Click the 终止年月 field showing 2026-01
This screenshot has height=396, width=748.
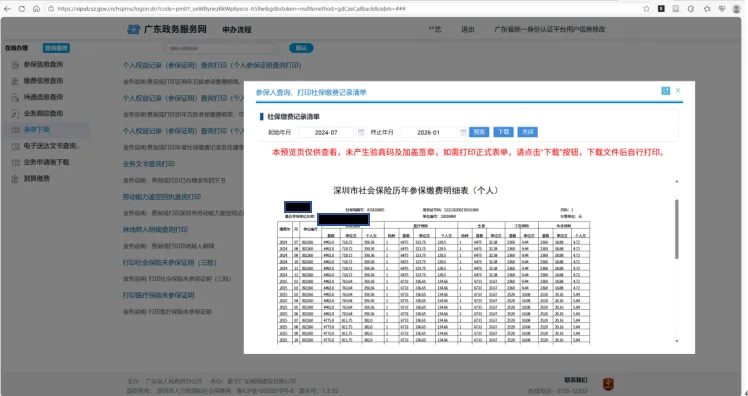pyautogui.click(x=428, y=132)
